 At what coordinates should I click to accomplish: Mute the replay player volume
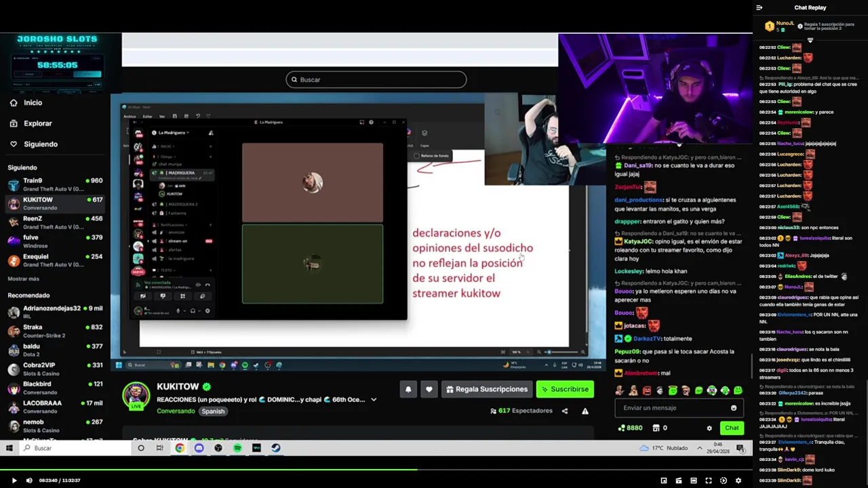pyautogui.click(x=29, y=481)
